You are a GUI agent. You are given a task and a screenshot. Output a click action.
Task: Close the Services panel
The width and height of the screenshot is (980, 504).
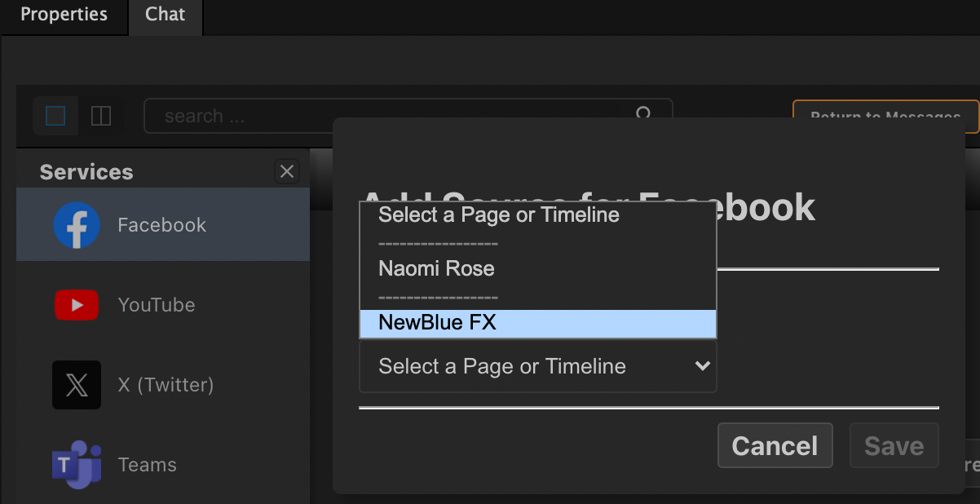pos(287,171)
